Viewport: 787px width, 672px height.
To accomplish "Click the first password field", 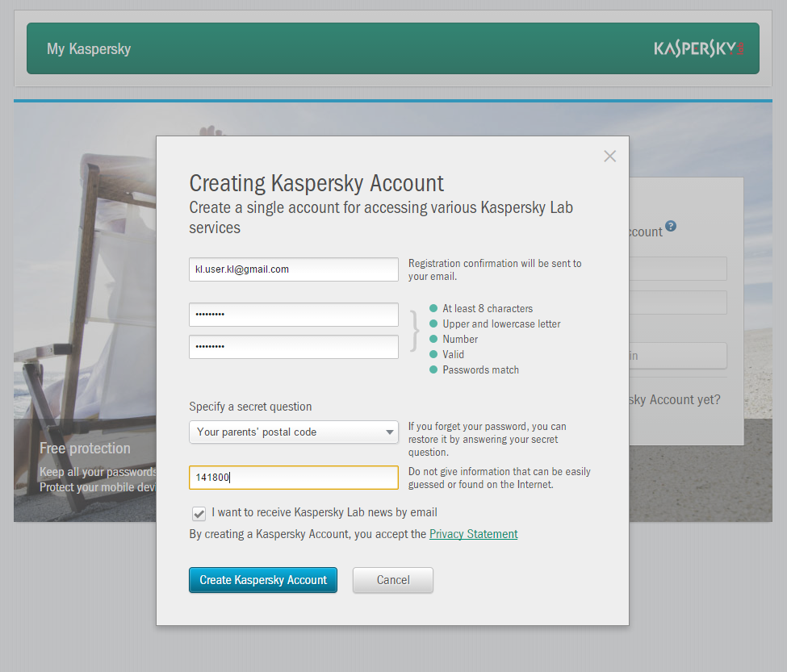I will [x=294, y=315].
